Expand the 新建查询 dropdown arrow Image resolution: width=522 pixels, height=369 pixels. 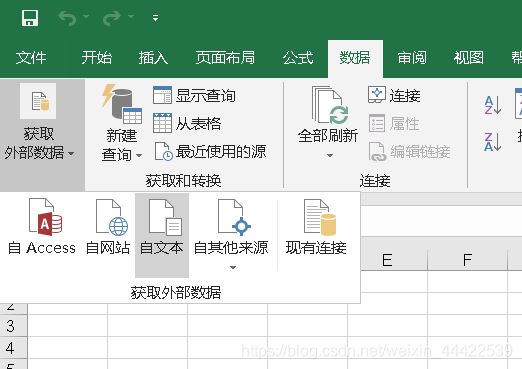coord(139,155)
